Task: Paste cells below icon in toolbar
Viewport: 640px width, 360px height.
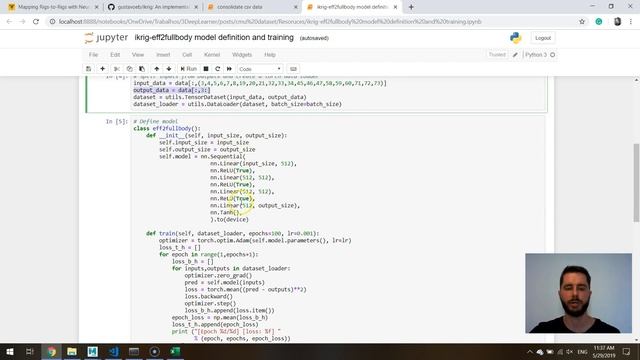Action: point(142,69)
